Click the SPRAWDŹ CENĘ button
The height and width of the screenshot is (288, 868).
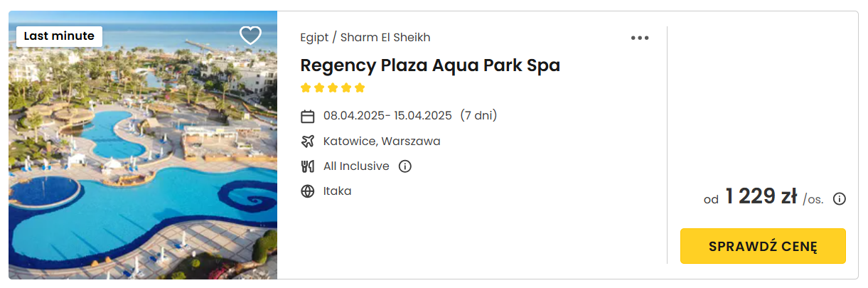coord(763,246)
